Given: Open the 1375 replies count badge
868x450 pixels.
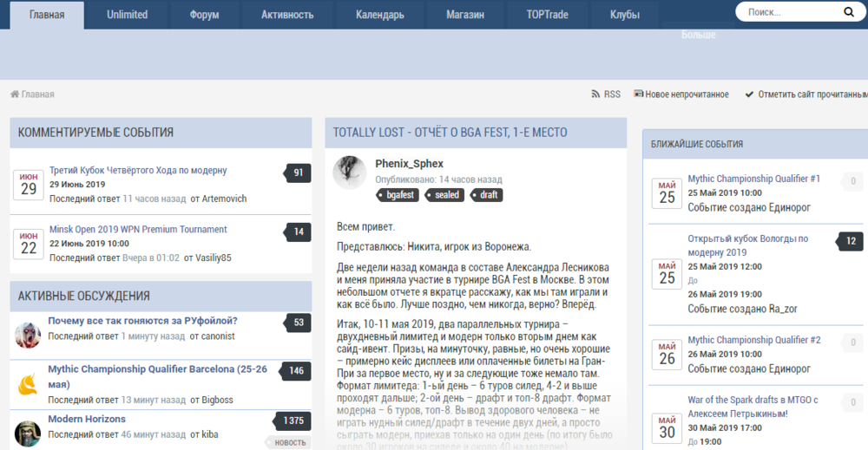Looking at the screenshot, I should pyautogui.click(x=293, y=421).
